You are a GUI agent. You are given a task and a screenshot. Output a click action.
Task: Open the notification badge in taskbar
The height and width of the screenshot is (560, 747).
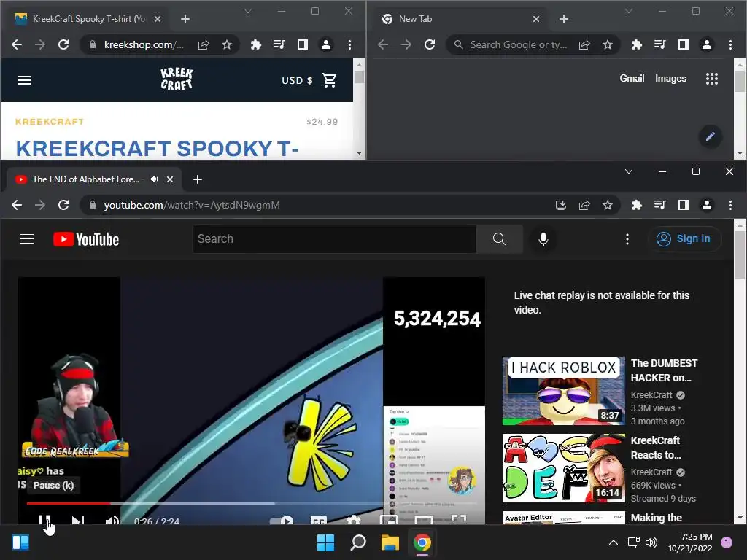[x=727, y=542]
